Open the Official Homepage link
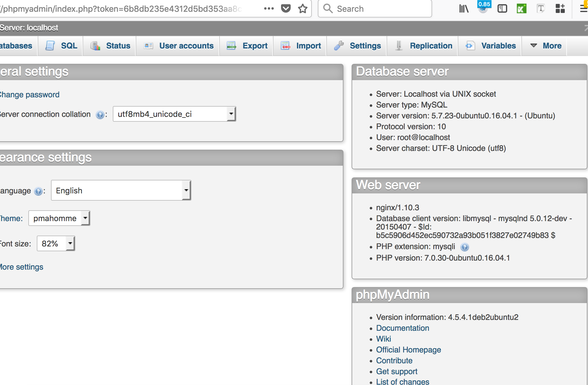The height and width of the screenshot is (385, 588). point(409,350)
